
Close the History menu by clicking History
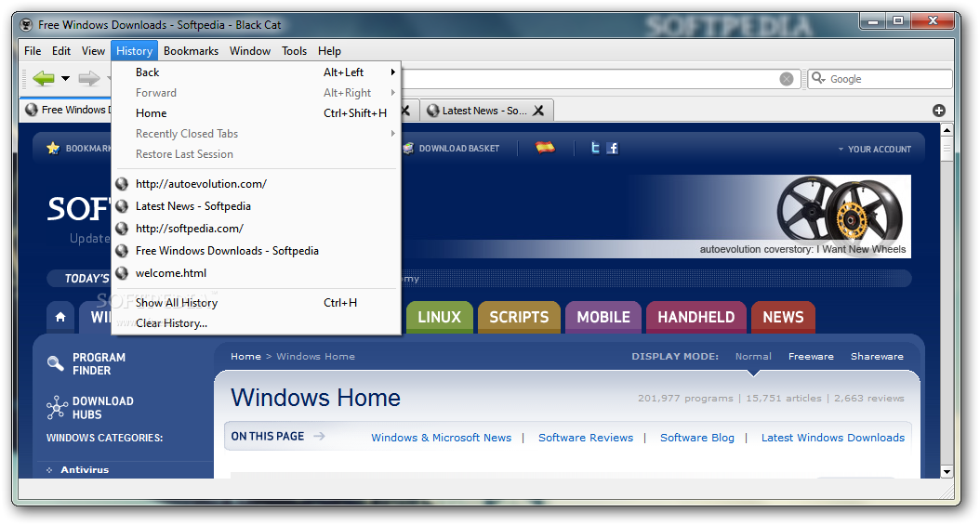(135, 51)
